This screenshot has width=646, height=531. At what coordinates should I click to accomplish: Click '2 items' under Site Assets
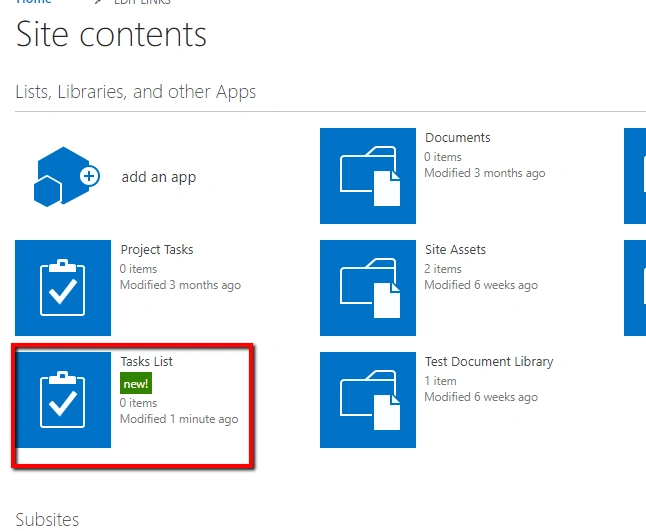pos(443,269)
